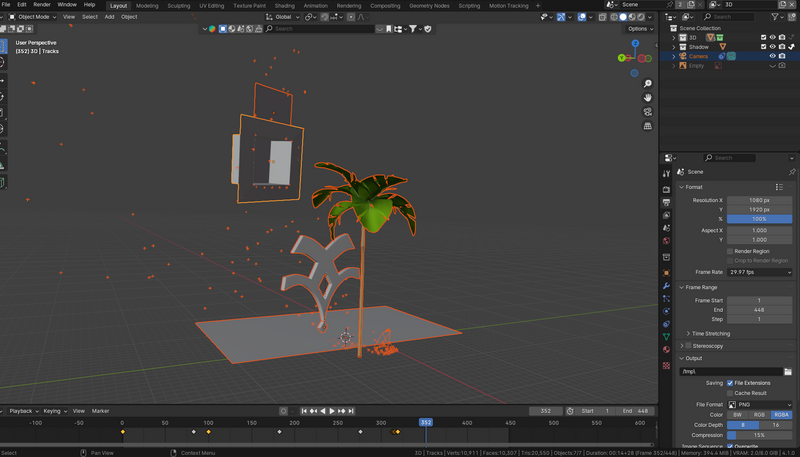Switch to the Shading workspace tab
The image size is (800, 457).
click(284, 5)
